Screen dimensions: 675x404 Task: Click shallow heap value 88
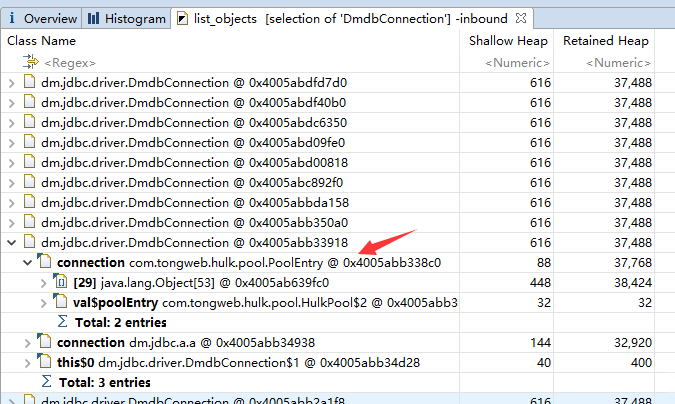[x=544, y=263]
